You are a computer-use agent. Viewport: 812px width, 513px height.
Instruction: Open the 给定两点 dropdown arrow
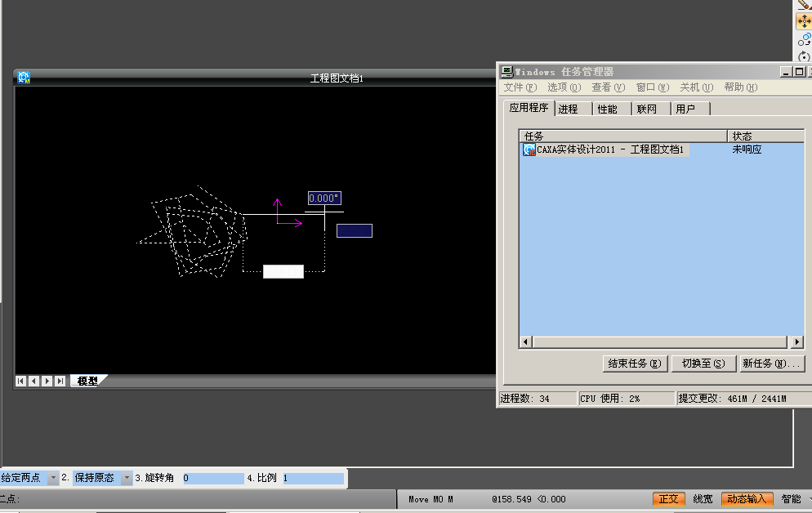53,478
